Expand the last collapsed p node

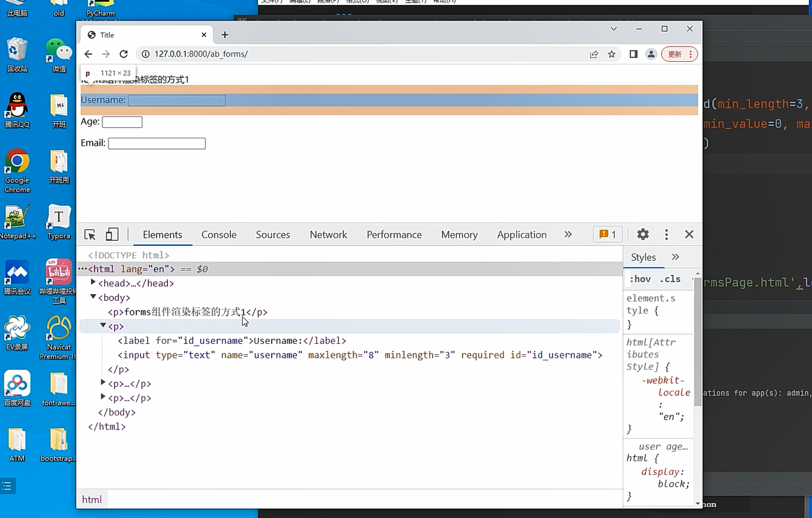pos(103,397)
